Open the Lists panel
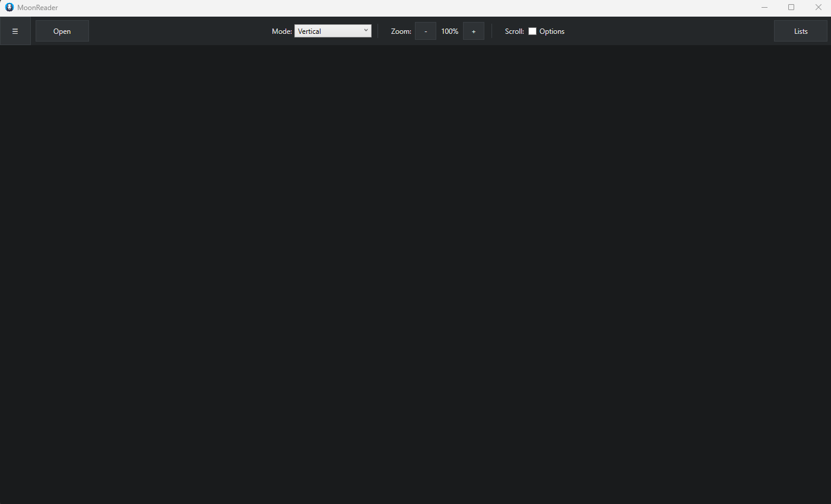 pyautogui.click(x=801, y=31)
